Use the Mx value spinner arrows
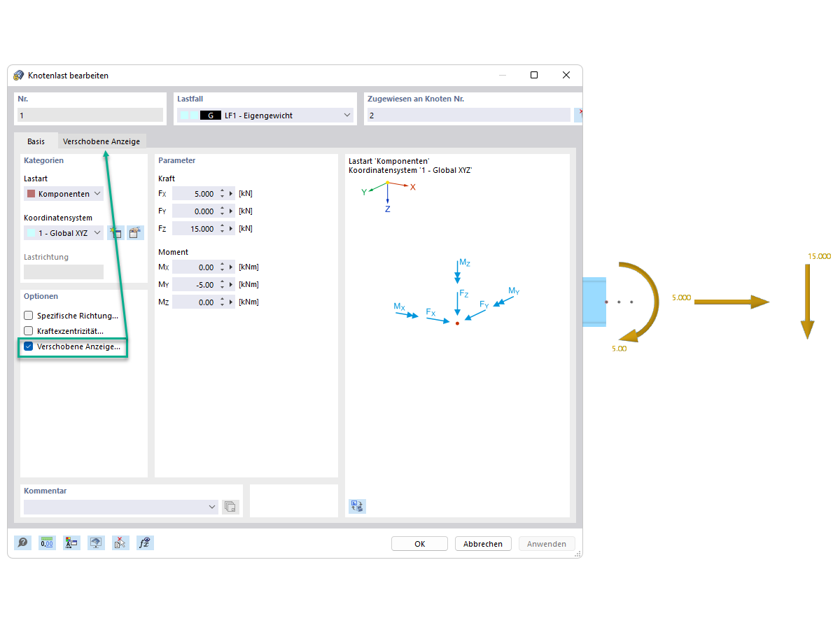Screen dimensions: 840x630 [x=223, y=267]
